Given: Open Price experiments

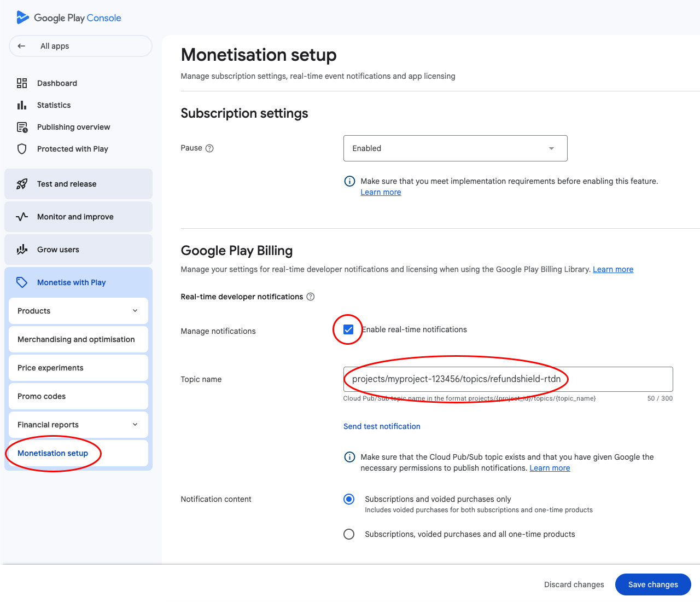Looking at the screenshot, I should pos(78,368).
